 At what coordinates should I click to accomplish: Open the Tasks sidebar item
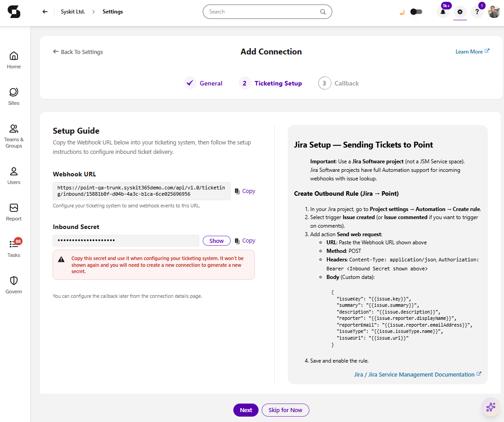[14, 248]
